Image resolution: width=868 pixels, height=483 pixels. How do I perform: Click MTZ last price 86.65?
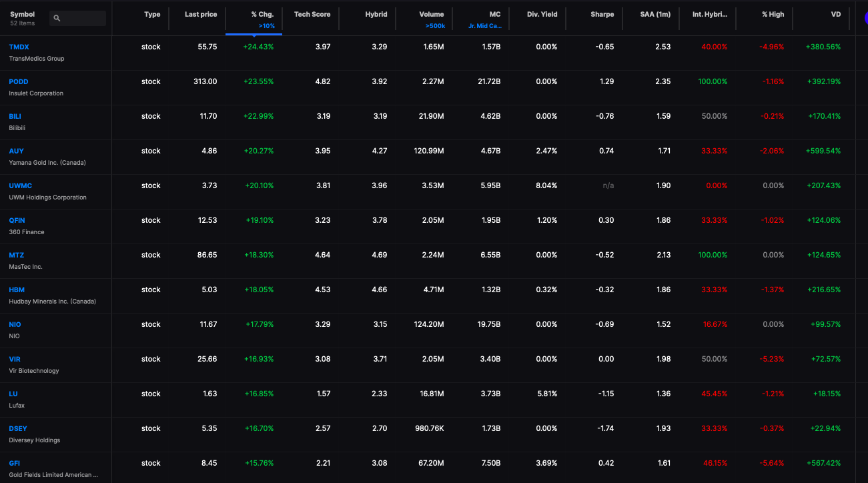207,255
